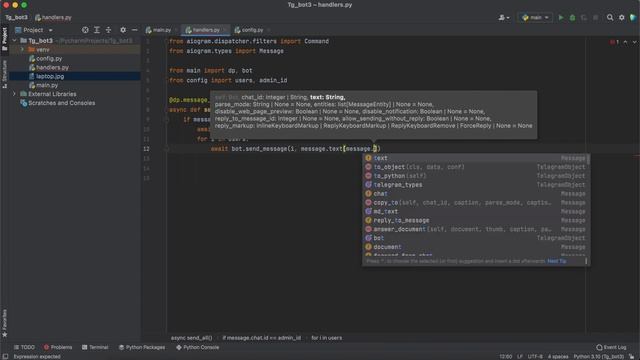The height and width of the screenshot is (360, 640).
Task: Click Run with Coverage icon in toolbar
Action: [584, 18]
